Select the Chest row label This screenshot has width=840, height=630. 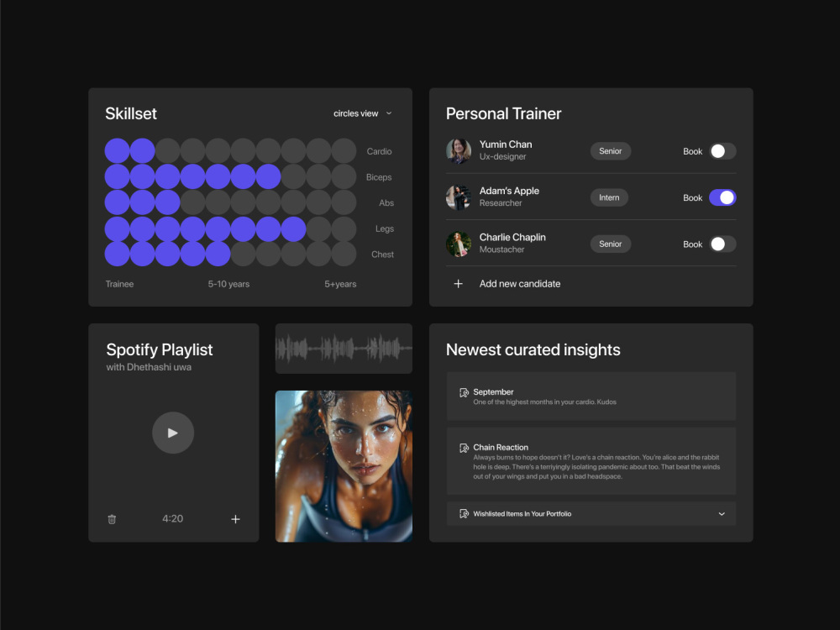(x=382, y=255)
